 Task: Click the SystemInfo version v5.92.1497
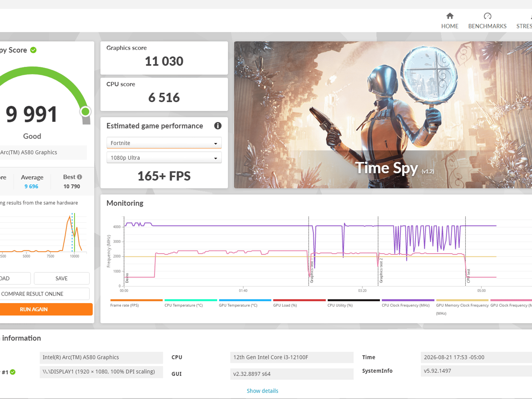(476, 371)
